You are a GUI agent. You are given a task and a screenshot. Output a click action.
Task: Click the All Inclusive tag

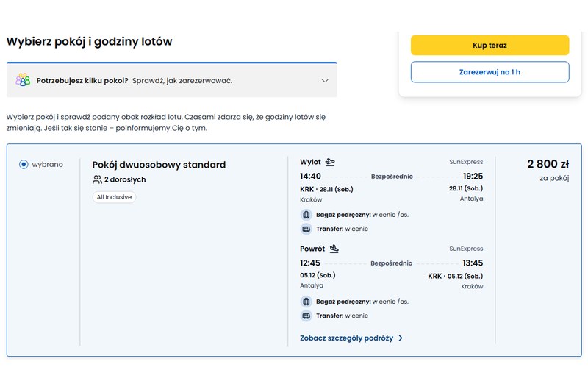(x=115, y=197)
